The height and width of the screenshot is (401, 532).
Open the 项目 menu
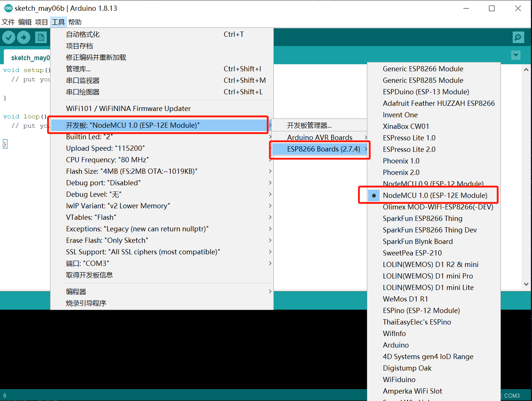pyautogui.click(x=42, y=22)
